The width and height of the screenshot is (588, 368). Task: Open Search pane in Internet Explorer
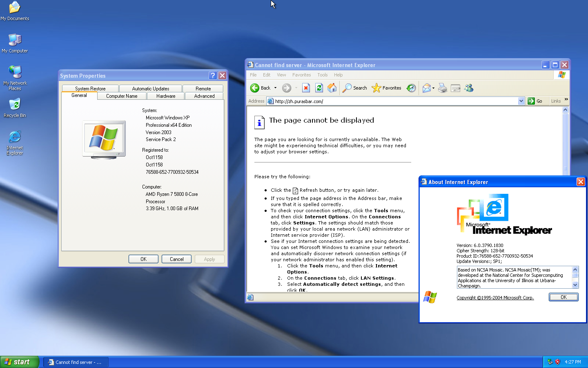(x=354, y=88)
